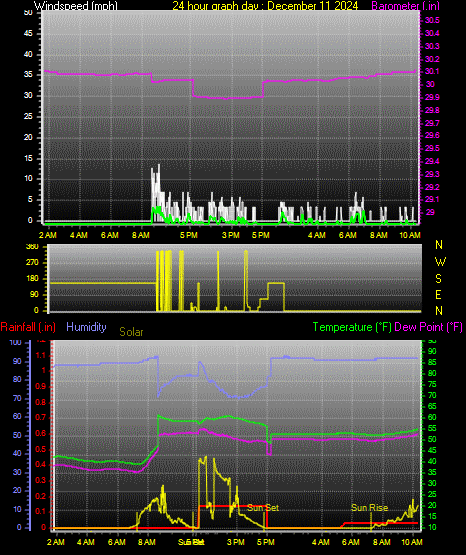Select the '24 hour graph day' date title
Image resolution: width=466 pixels, height=555 pixels.
click(265, 6)
